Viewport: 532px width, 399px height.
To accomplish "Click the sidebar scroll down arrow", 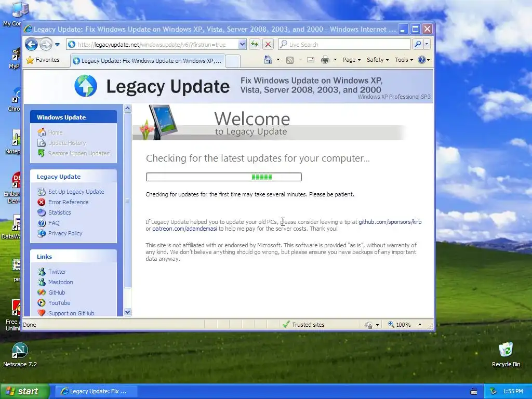I will [128, 312].
